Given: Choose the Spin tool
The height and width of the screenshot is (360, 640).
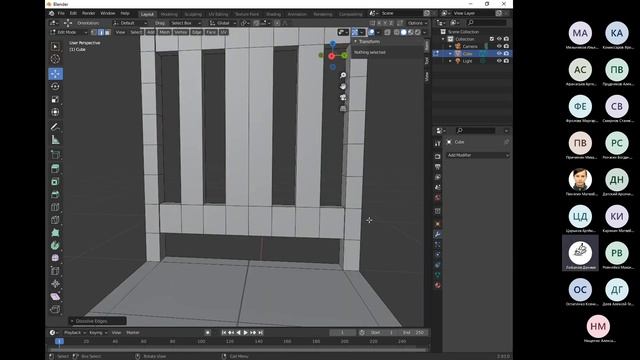Looking at the screenshot, I should coord(56,245).
